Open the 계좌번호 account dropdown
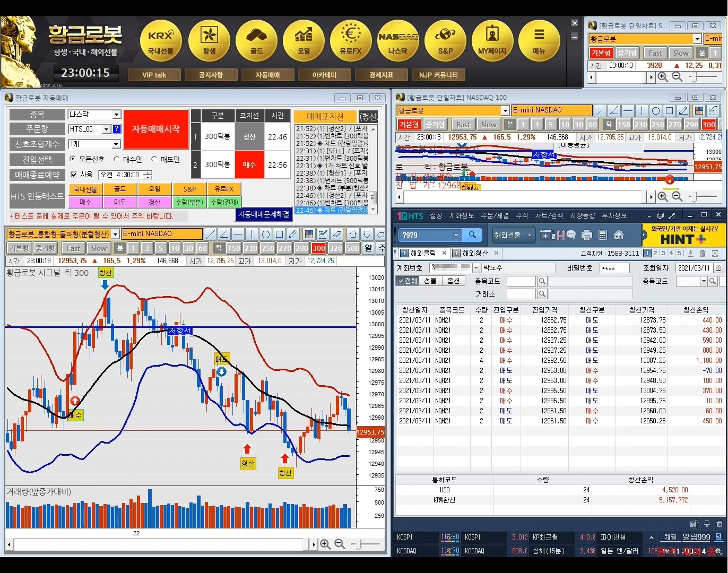 point(476,268)
